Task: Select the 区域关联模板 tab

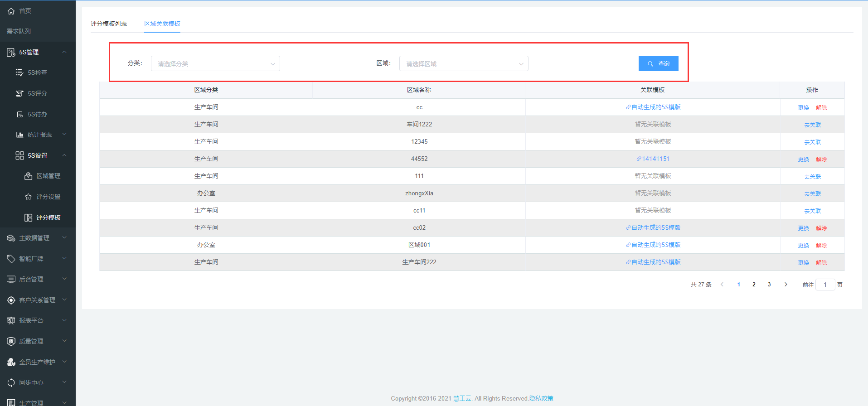Action: 162,24
